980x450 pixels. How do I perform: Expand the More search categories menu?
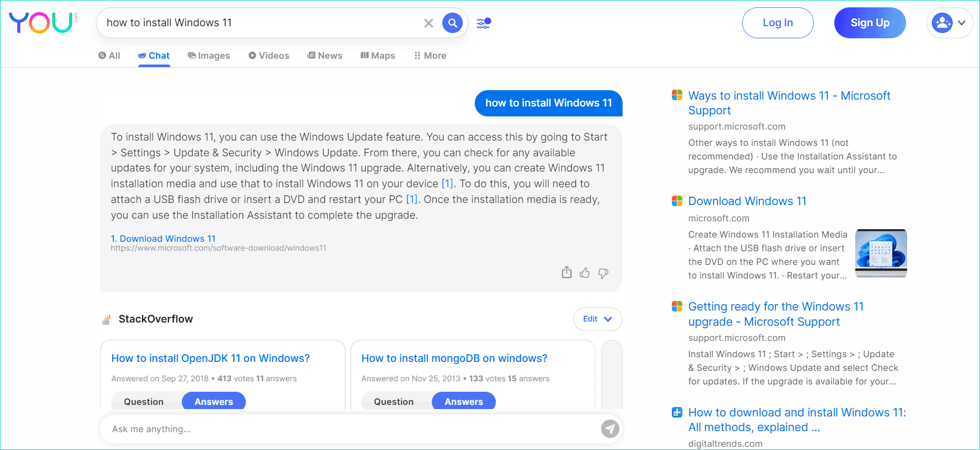tap(430, 56)
